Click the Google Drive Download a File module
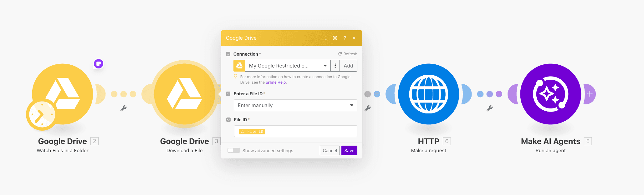This screenshot has height=195, width=644. point(184,94)
